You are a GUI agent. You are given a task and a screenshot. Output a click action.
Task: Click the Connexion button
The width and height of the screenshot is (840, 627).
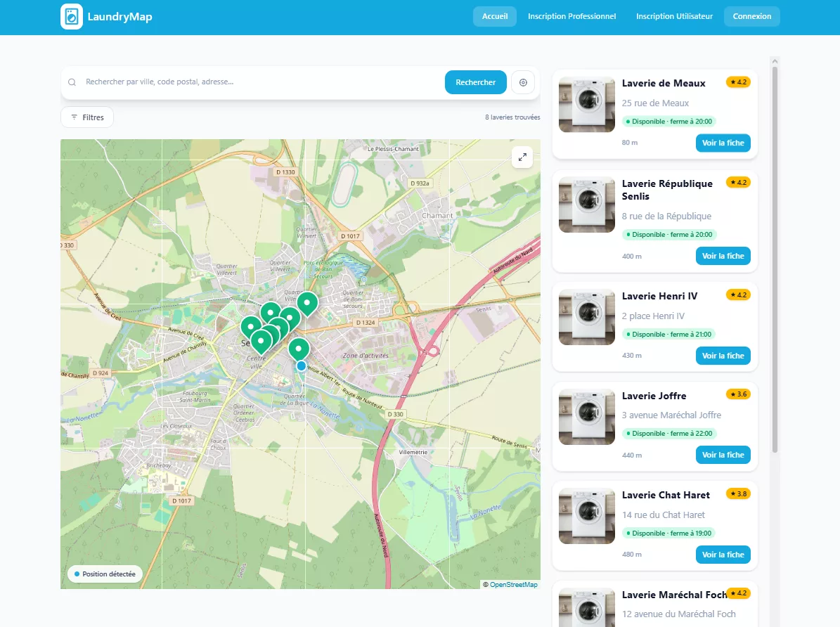pos(751,16)
